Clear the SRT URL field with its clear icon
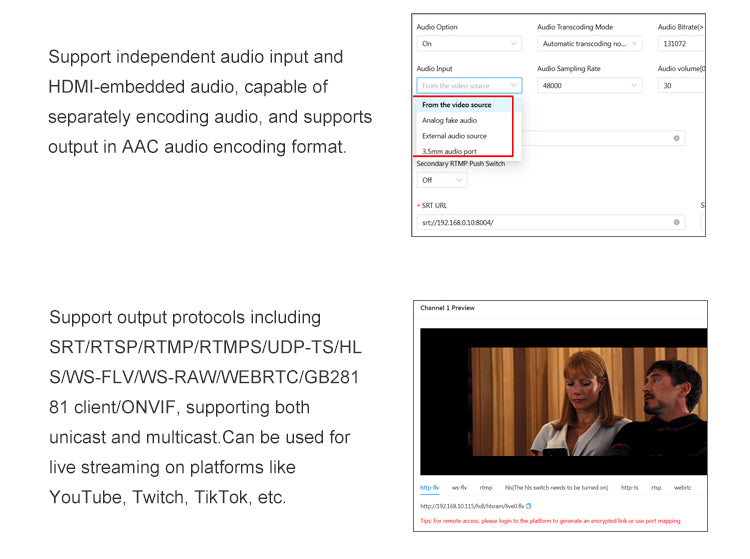This screenshot has height=559, width=750. coord(676,222)
